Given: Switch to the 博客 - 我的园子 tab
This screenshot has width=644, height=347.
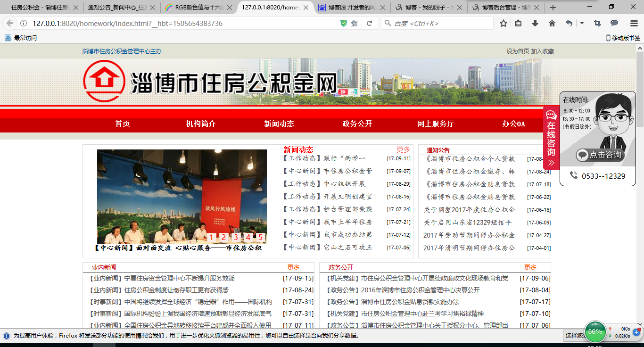Looking at the screenshot, I should pyautogui.click(x=429, y=8).
